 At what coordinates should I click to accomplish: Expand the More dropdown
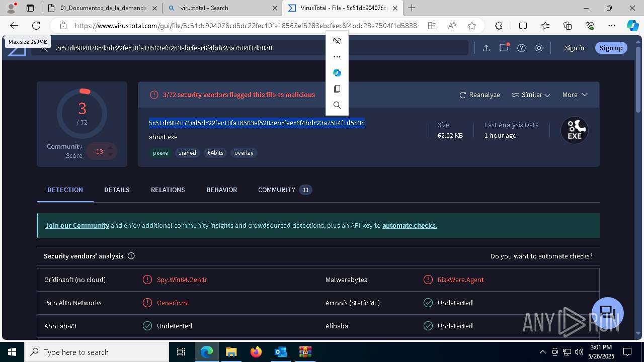tap(575, 95)
